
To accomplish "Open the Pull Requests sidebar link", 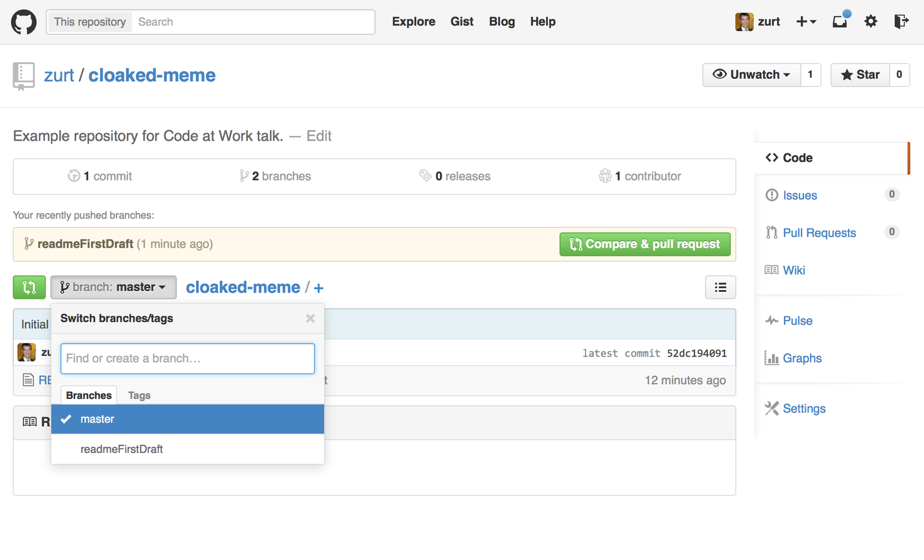I will tap(819, 233).
